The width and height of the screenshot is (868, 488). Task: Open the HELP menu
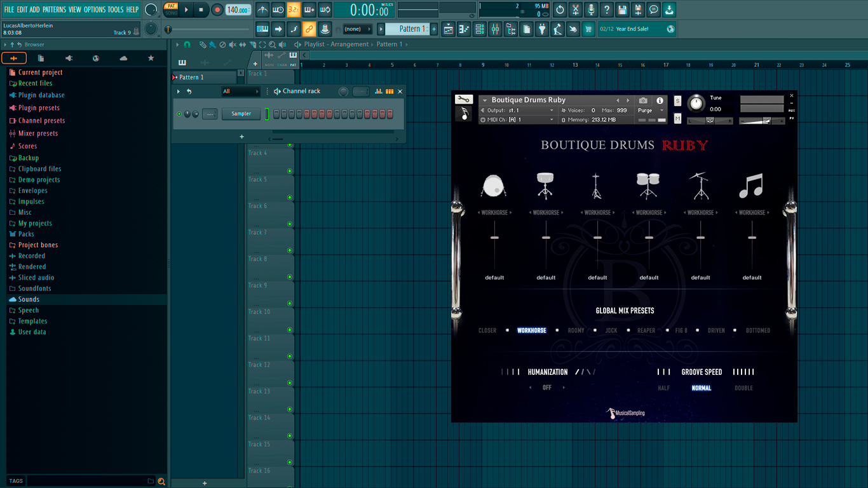[x=132, y=10]
